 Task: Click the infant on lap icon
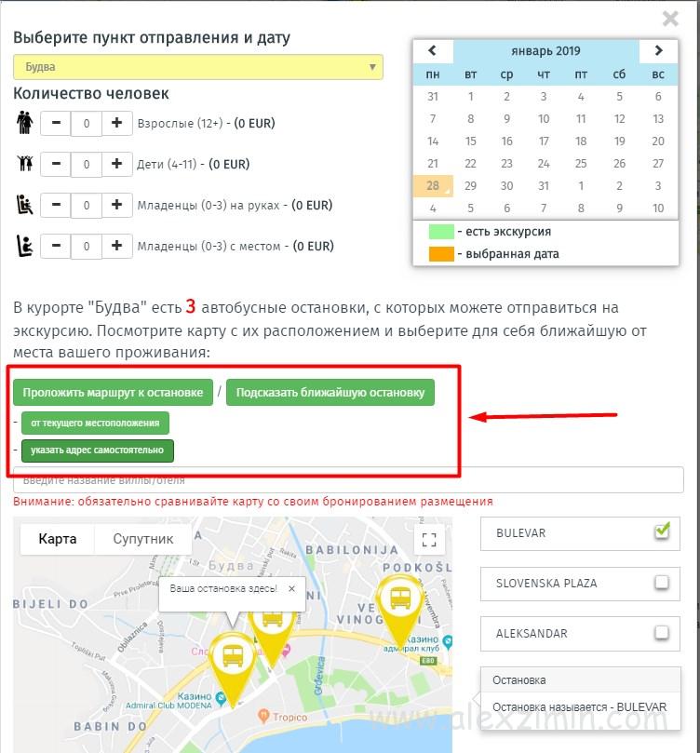24,204
